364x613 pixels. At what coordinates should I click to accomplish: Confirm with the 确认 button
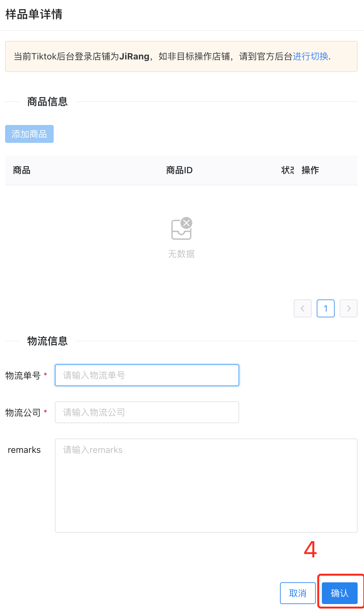[339, 593]
